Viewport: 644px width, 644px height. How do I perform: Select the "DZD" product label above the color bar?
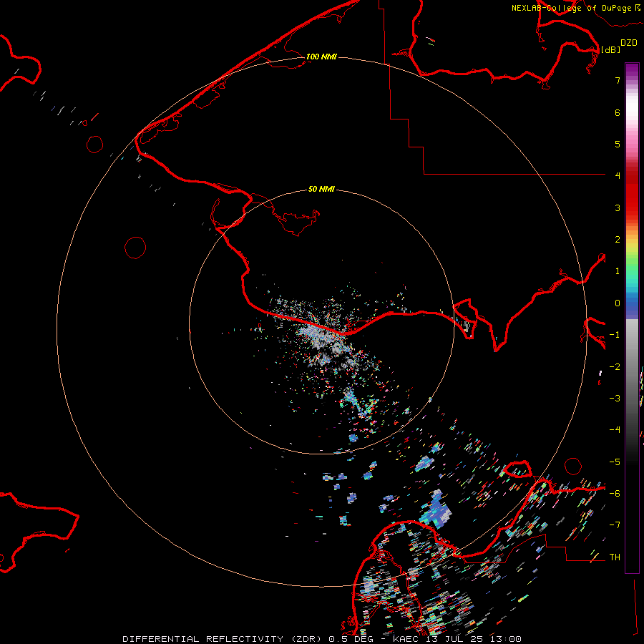tap(629, 43)
